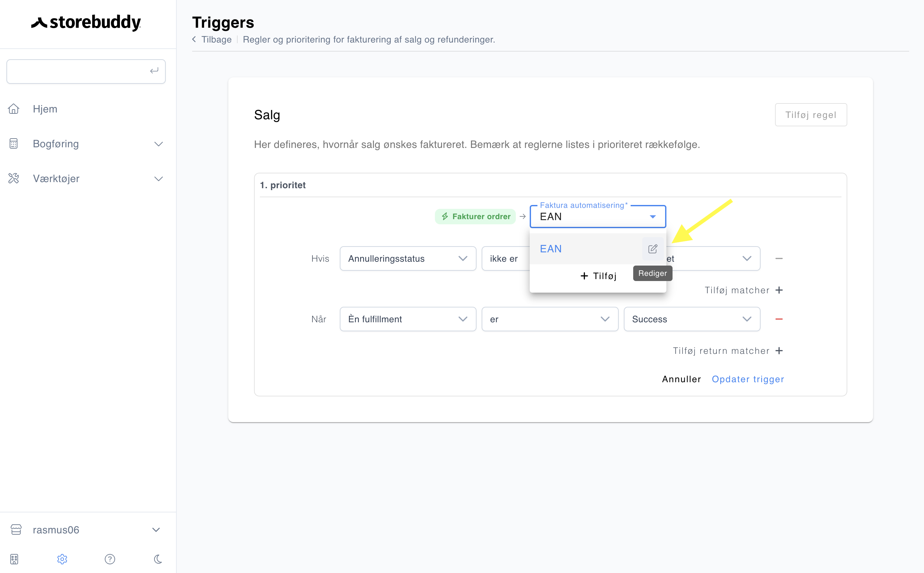Click the Rediger edit icon for EAN
The height and width of the screenshot is (573, 924).
652,248
